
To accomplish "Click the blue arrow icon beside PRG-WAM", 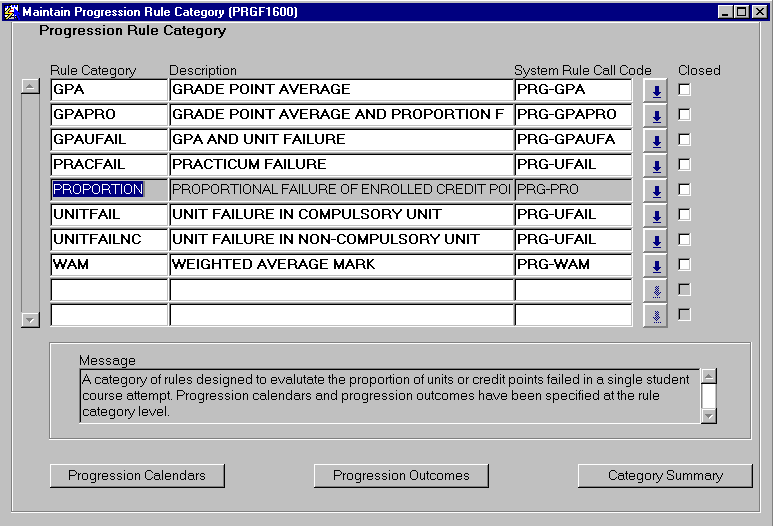I will tap(656, 266).
